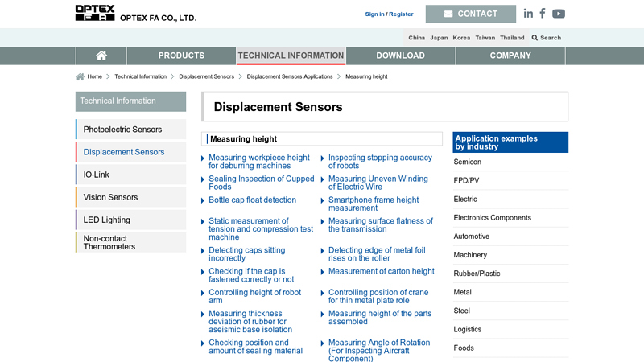Select Vision Sensors in sidebar
This screenshot has height=362, width=644.
(130, 197)
